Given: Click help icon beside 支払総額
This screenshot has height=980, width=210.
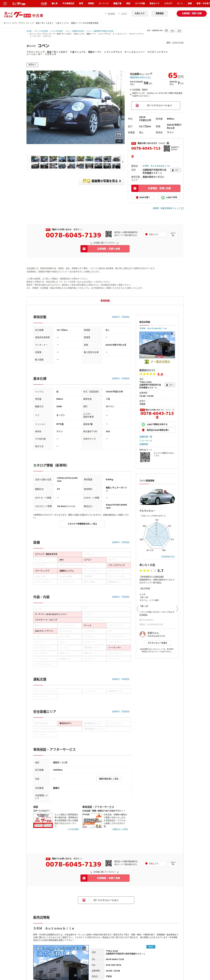Looking at the screenshot, I should point(151,74).
